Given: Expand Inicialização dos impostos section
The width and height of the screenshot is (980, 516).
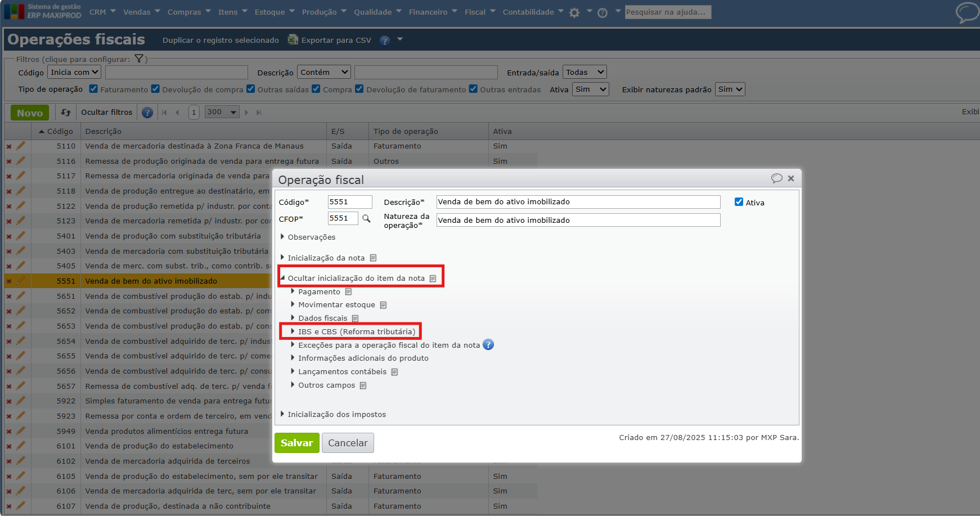Looking at the screenshot, I should point(332,414).
